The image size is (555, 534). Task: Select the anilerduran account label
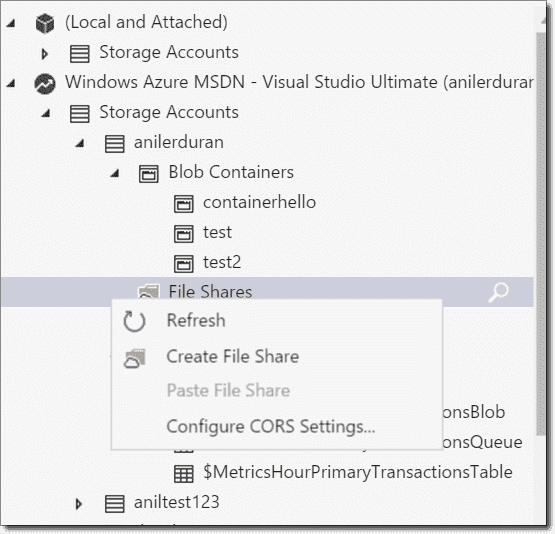pos(179,143)
